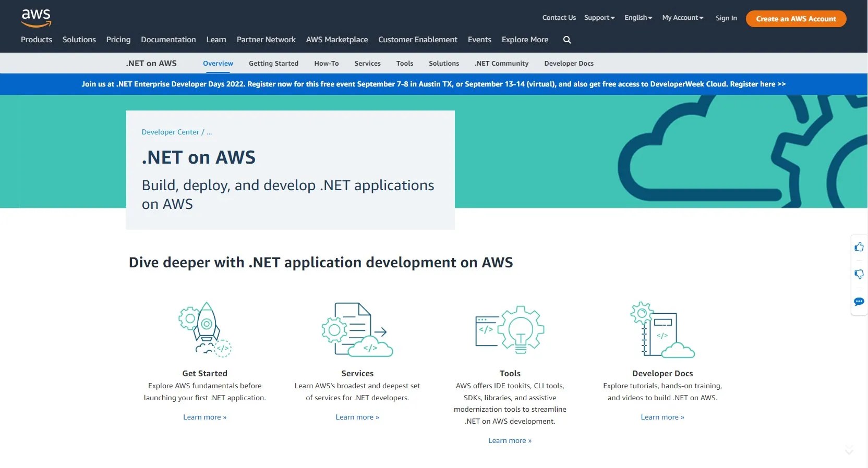Open the search magnifier icon
This screenshot has width=868, height=468.
click(567, 40)
